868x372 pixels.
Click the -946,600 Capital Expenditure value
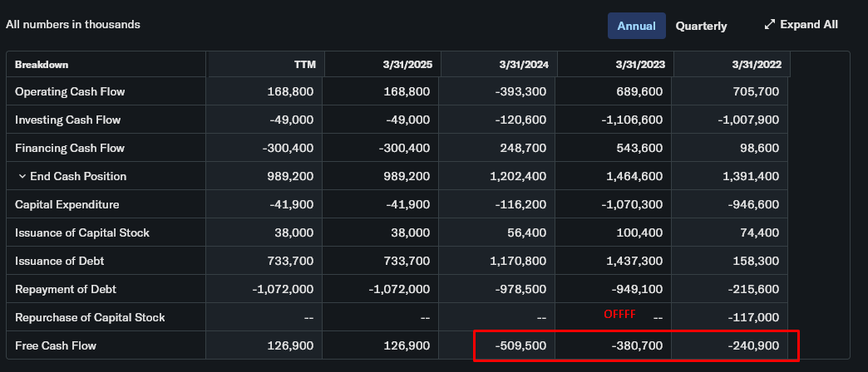(753, 204)
